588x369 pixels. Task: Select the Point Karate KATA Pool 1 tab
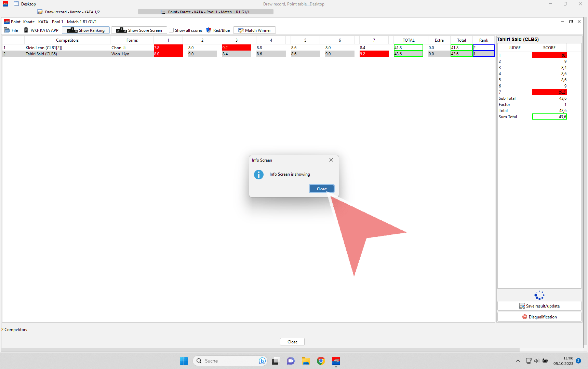(x=205, y=12)
